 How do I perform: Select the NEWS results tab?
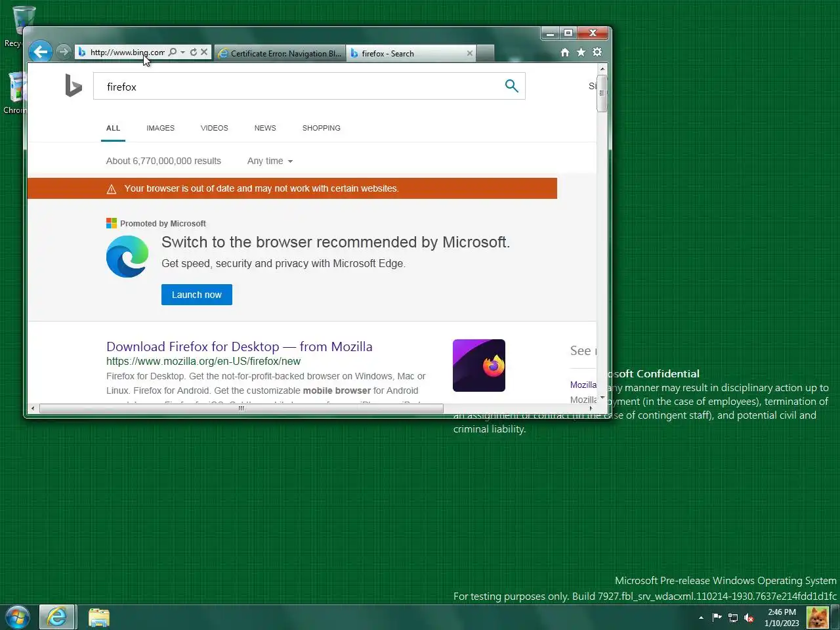(265, 128)
